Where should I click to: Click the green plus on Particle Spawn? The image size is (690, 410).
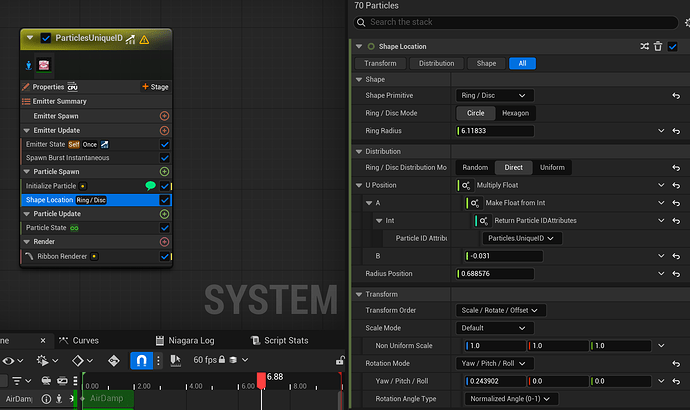point(164,172)
